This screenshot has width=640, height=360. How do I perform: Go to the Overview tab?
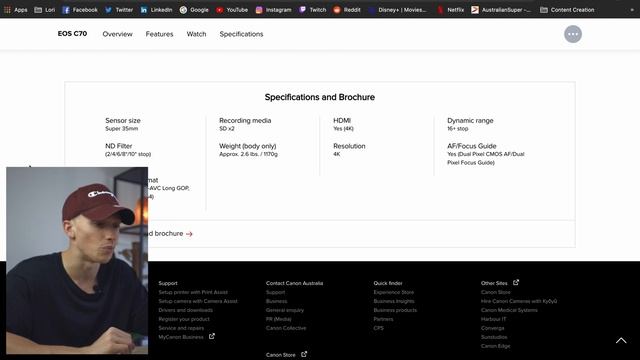[x=118, y=34]
